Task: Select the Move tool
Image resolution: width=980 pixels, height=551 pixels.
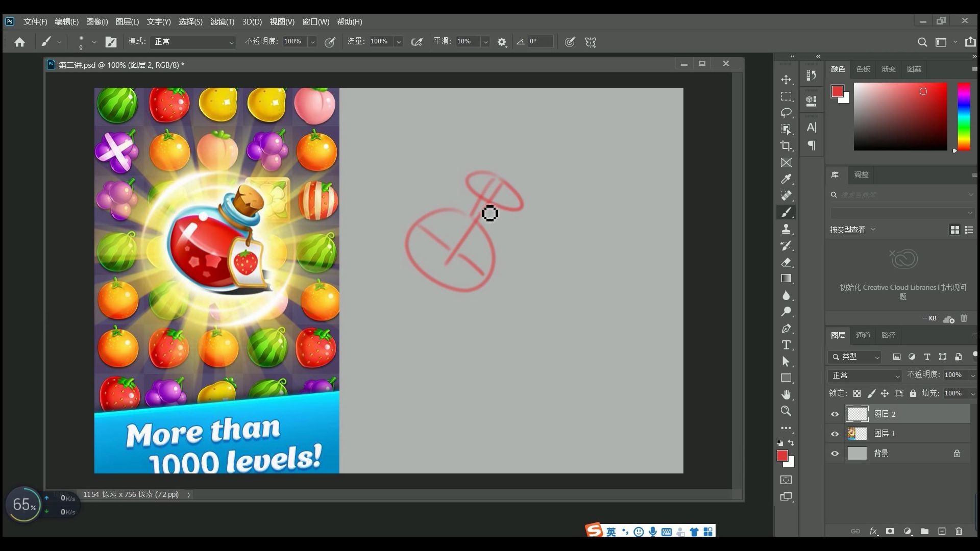Action: click(786, 80)
